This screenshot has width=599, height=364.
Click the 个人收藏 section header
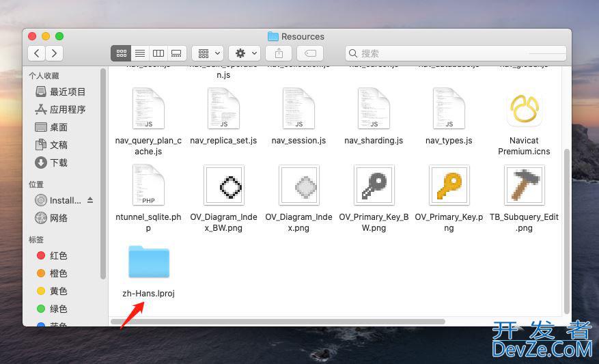tap(44, 76)
